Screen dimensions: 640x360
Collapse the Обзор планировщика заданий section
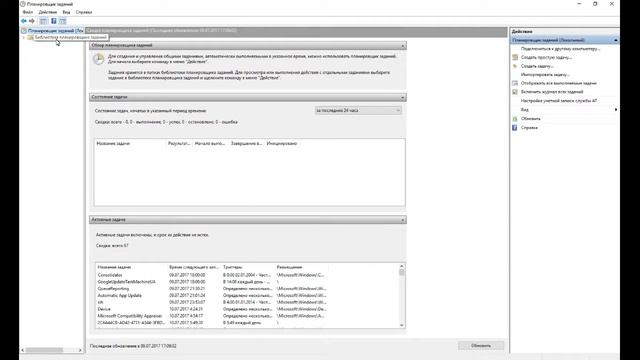402,46
